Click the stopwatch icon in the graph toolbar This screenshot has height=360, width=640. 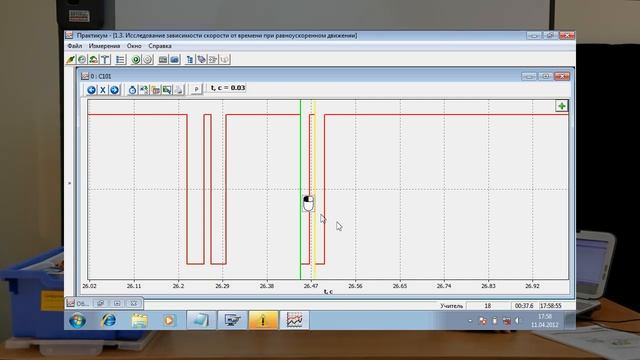coord(132,90)
